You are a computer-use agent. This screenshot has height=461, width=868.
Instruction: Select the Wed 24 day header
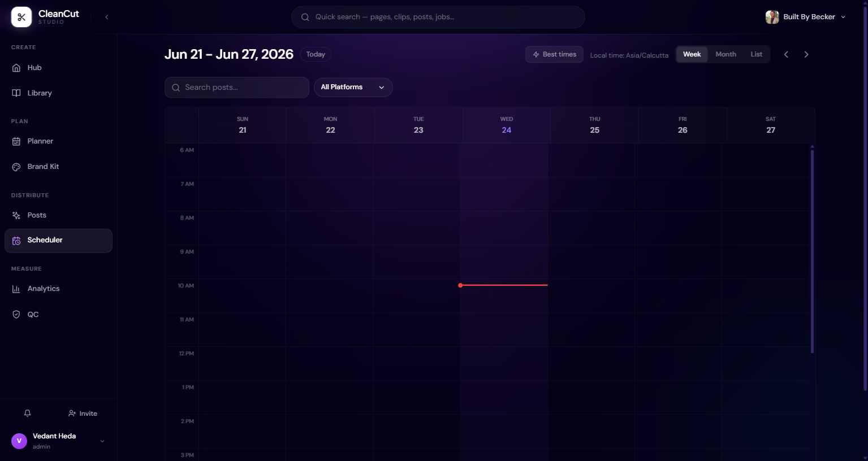point(507,125)
